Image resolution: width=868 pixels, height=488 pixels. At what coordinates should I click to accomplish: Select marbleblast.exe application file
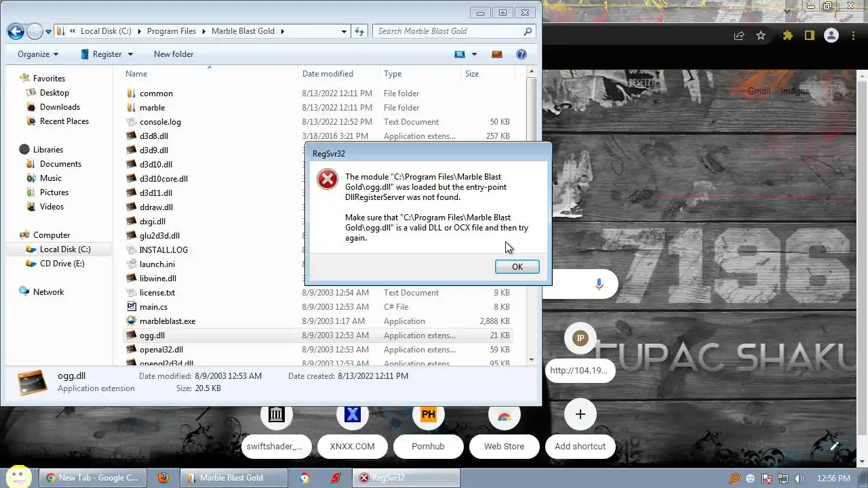click(x=167, y=321)
